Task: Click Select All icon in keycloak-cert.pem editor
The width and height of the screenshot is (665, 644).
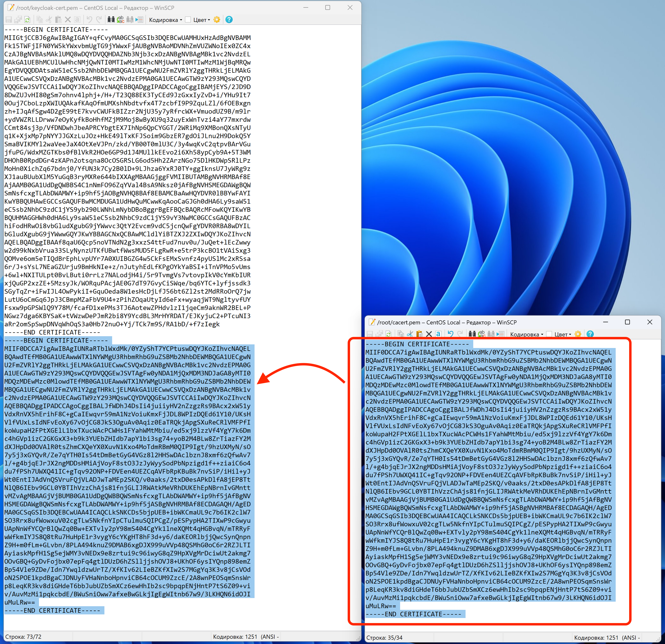Action: (77, 20)
